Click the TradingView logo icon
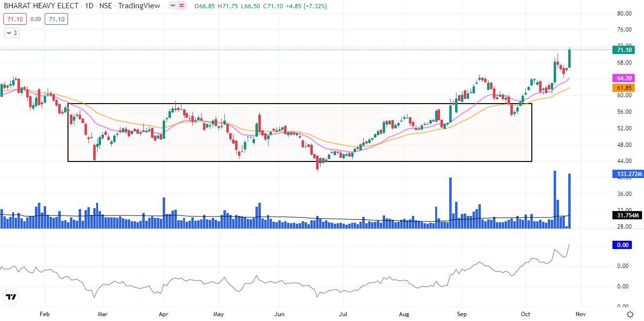Screen dimensions: 644x321 11,297
